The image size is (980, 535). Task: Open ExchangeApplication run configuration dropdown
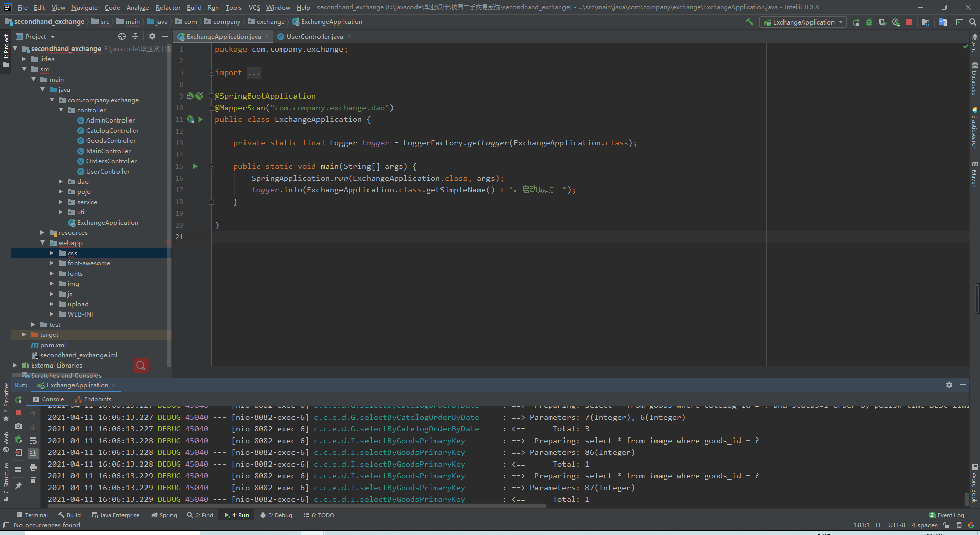click(803, 22)
